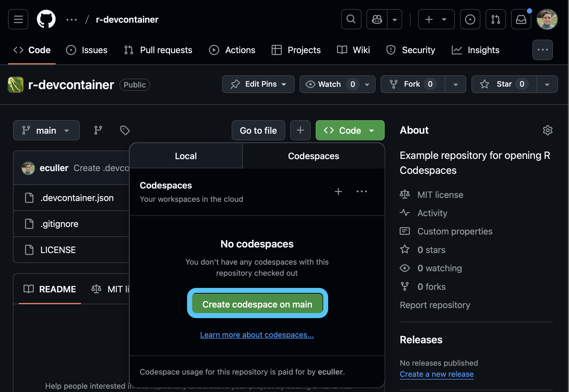Click the Activity pulse icon
The image size is (569, 392).
[405, 213]
